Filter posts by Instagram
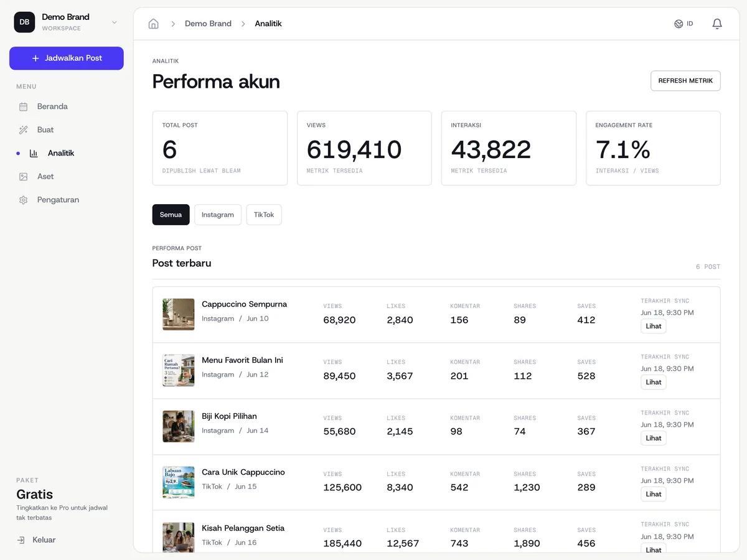This screenshot has height=560, width=747. (218, 215)
